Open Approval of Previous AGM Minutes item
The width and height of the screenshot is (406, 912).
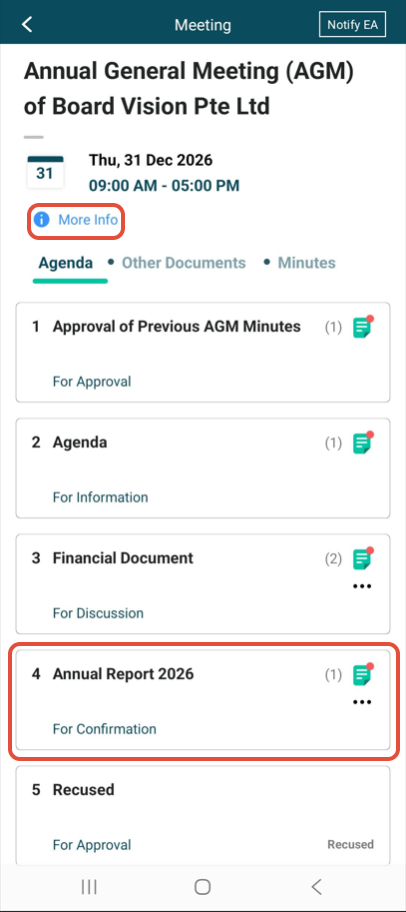(202, 352)
